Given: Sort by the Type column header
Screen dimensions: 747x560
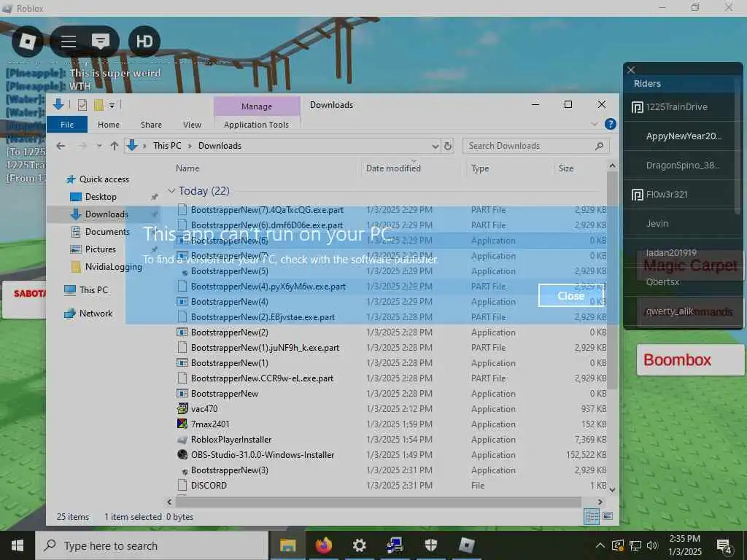Looking at the screenshot, I should point(480,168).
